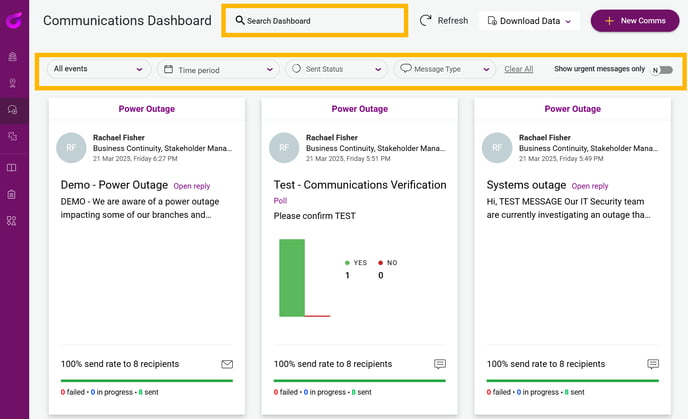Image resolution: width=688 pixels, height=419 pixels.
Task: Click the YES legend entry in poll
Action: pos(356,262)
